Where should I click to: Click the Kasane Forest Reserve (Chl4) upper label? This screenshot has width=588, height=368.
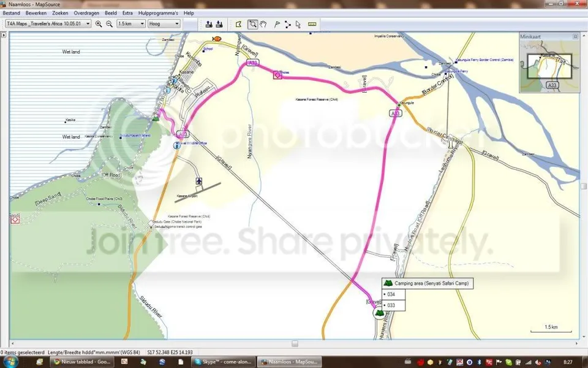(x=317, y=99)
